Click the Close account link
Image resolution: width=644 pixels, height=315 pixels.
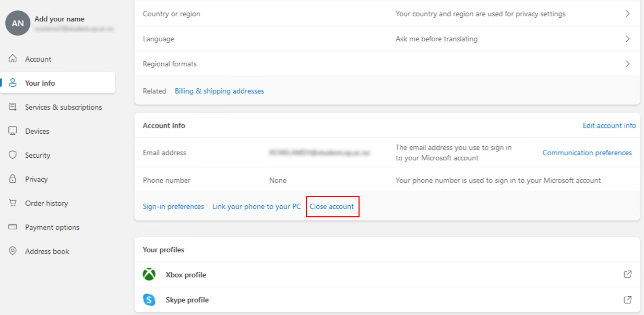pyautogui.click(x=332, y=206)
